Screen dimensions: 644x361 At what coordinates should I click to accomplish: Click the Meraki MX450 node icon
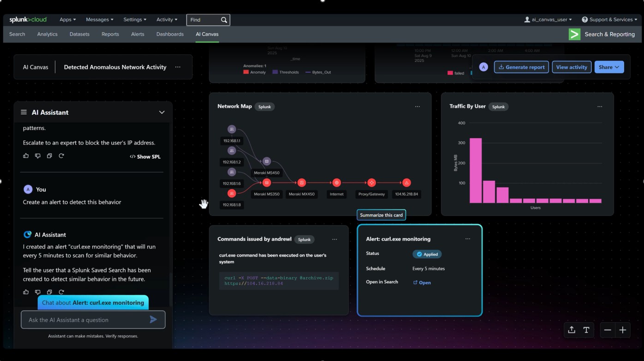[302, 183]
